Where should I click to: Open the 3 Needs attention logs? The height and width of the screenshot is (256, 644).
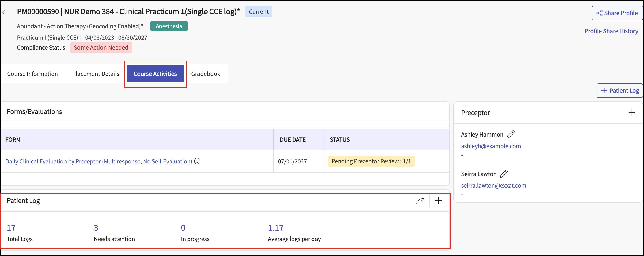coord(96,228)
